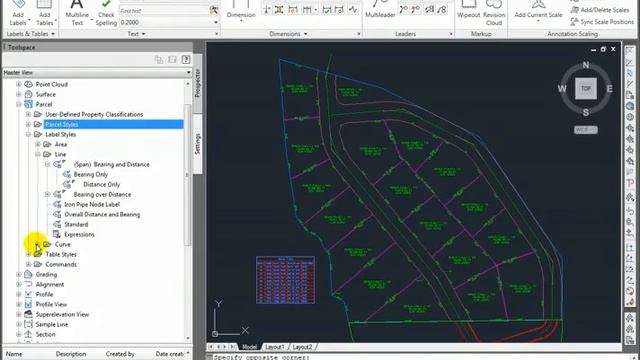Select the Section node
Viewport: 640px width, 360px height.
(x=45, y=334)
